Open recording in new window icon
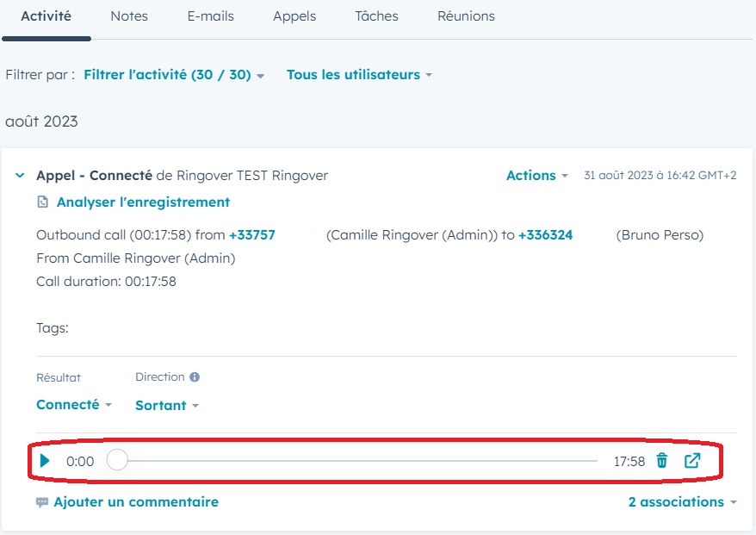The image size is (756, 535). tap(692, 461)
